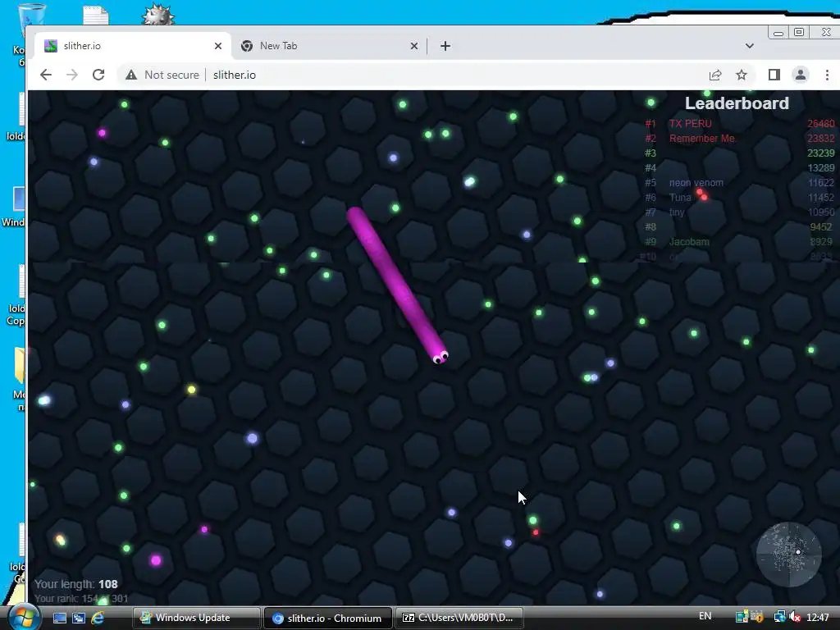Click Switch Between Windows quick launch icon
This screenshot has width=840, height=630.
coord(79,618)
